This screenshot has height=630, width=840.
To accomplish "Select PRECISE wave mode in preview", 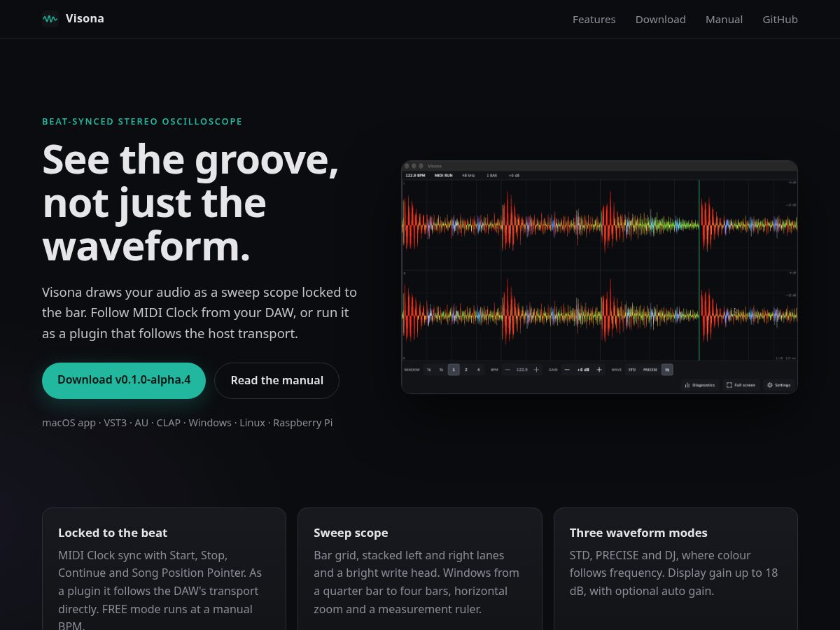I will [650, 370].
